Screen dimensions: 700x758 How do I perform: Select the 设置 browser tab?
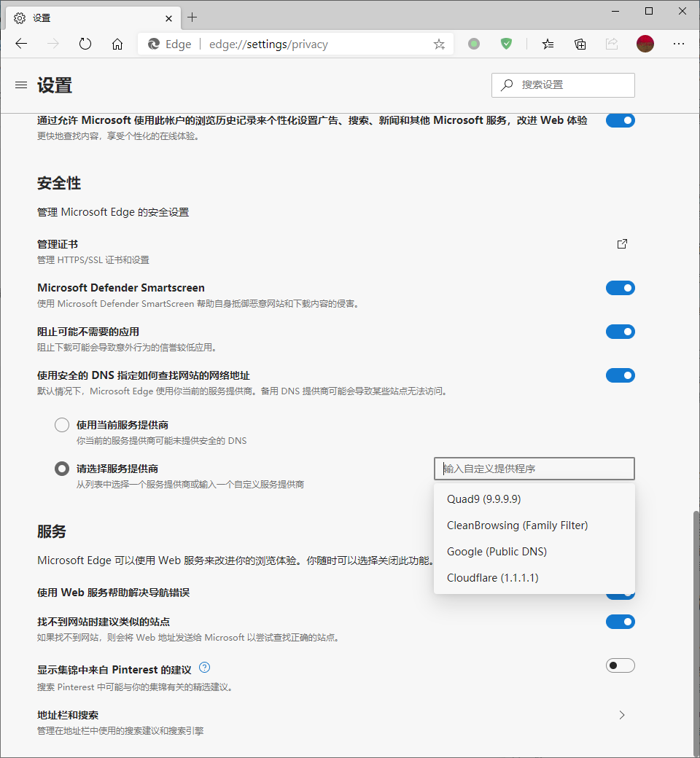(93, 18)
